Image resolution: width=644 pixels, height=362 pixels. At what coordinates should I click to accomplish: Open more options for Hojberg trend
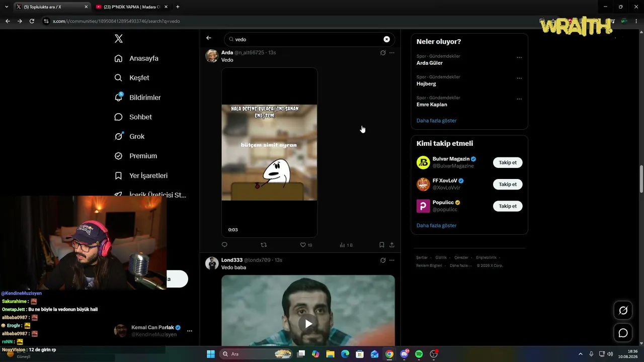pyautogui.click(x=519, y=78)
